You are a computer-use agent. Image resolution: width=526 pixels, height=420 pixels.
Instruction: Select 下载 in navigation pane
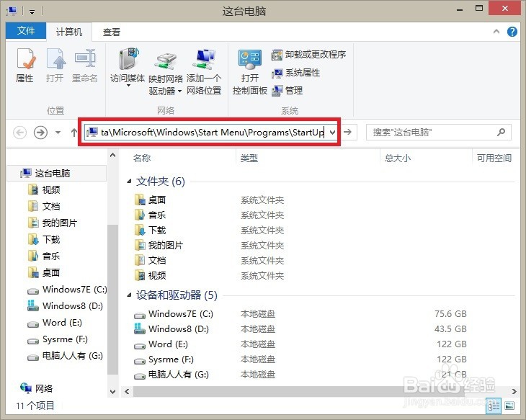tap(44, 239)
